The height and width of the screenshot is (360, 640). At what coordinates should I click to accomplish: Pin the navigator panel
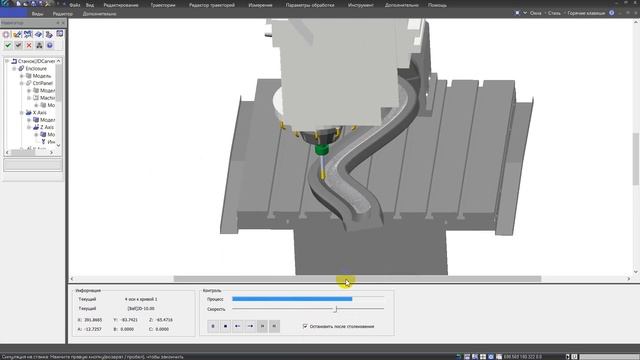(58, 23)
